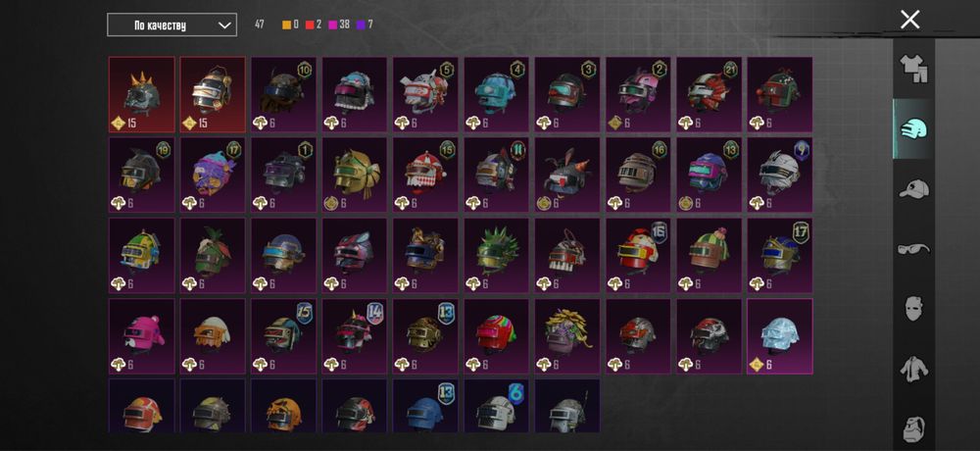Choose the pink bear helmet thumbnail

pos(142,336)
